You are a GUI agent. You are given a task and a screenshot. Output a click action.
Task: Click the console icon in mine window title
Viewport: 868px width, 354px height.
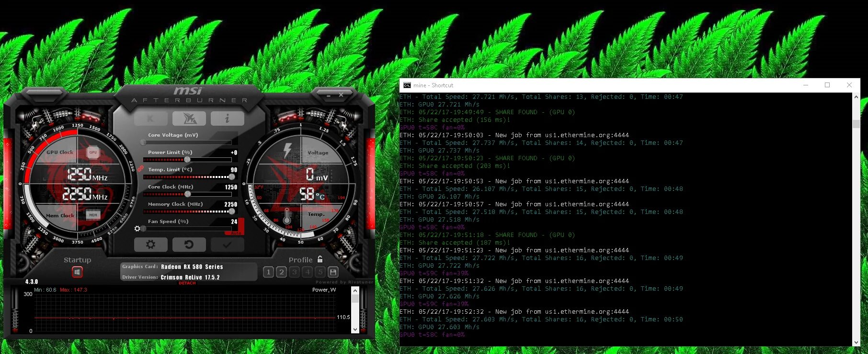(x=407, y=85)
